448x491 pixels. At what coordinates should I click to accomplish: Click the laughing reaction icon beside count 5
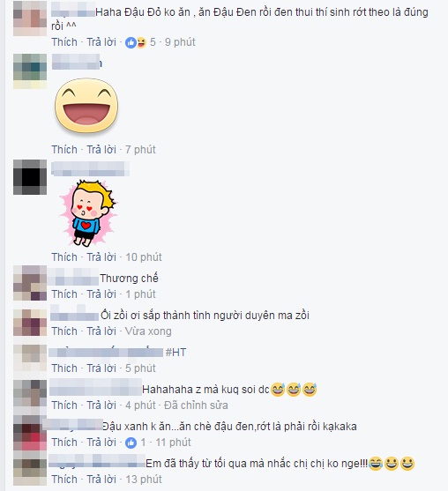141,42
